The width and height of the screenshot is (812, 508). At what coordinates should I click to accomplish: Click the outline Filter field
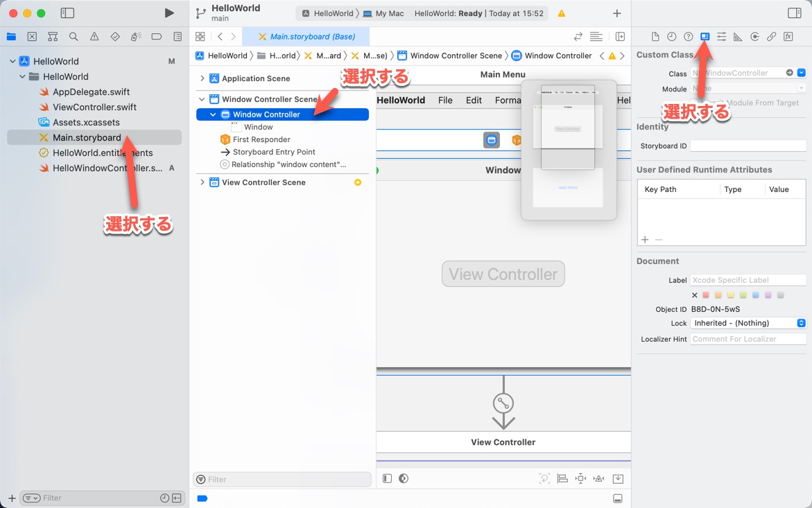tap(282, 480)
